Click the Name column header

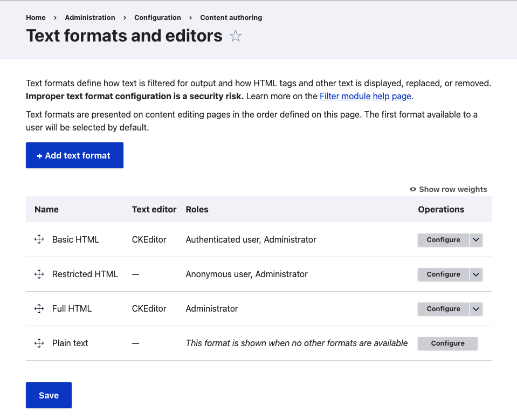[x=46, y=209]
